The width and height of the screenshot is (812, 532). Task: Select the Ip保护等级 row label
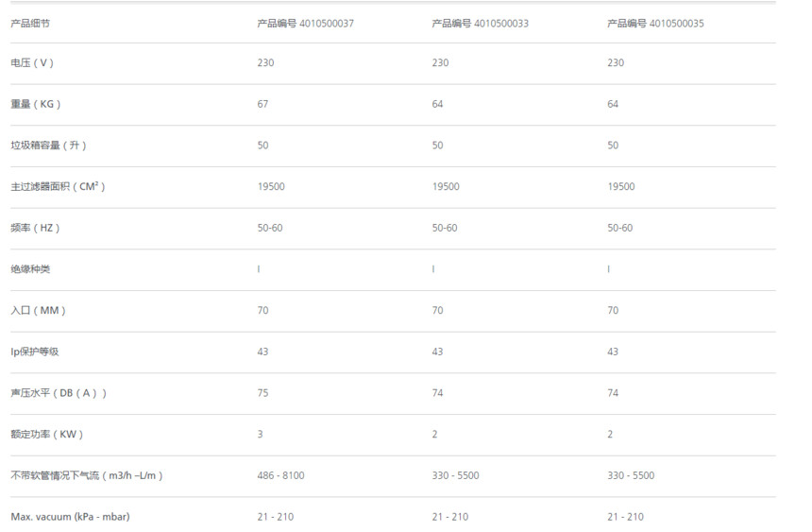click(35, 352)
